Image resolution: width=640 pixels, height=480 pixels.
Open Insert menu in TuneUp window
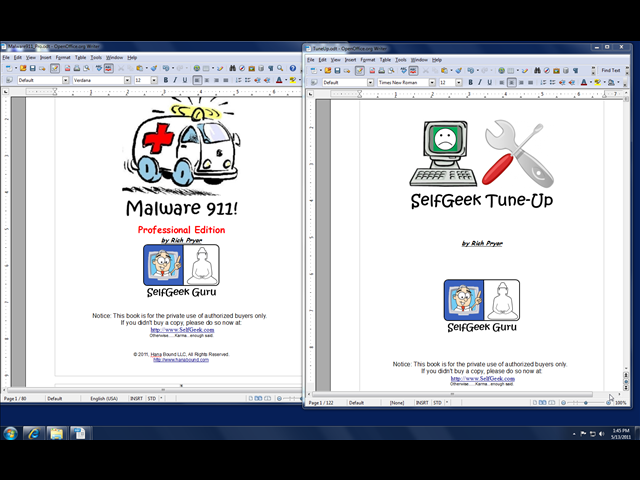[350, 60]
